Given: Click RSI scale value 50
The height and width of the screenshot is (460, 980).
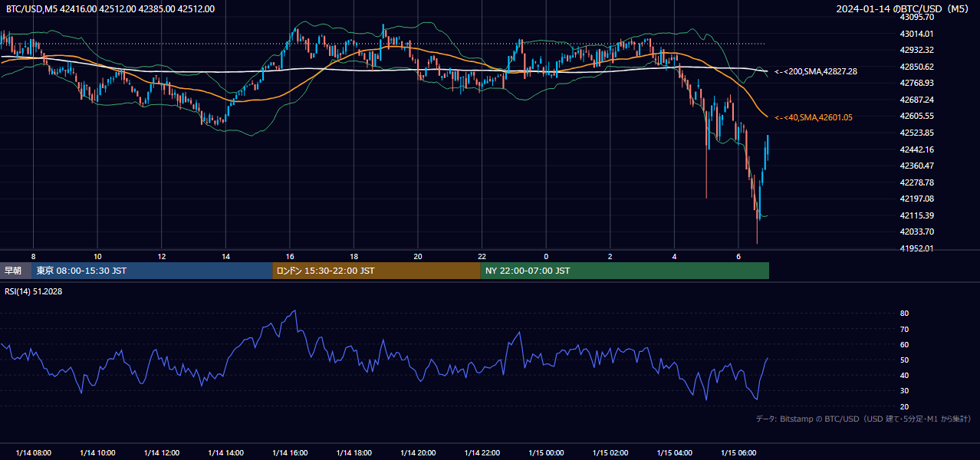Looking at the screenshot, I should click(x=905, y=360).
